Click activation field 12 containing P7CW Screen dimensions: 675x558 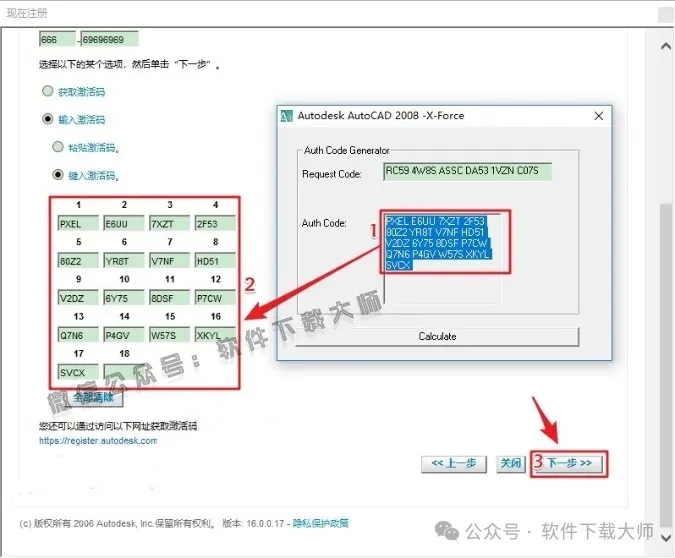[215, 298]
